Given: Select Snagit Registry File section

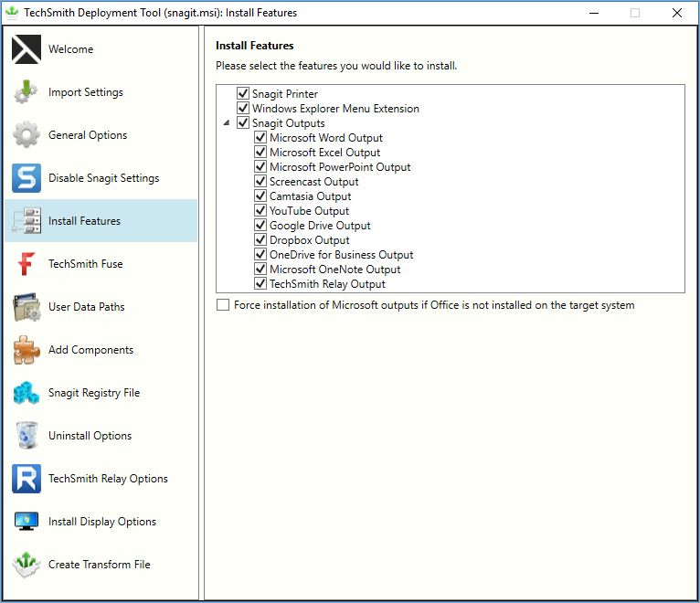Looking at the screenshot, I should click(x=101, y=392).
